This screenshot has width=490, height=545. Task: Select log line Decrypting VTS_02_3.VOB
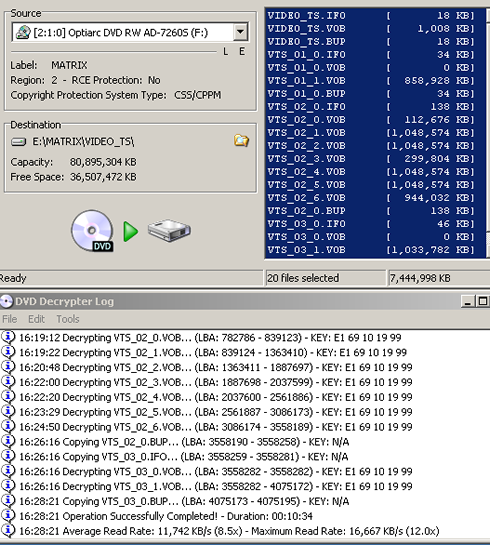[x=215, y=382]
